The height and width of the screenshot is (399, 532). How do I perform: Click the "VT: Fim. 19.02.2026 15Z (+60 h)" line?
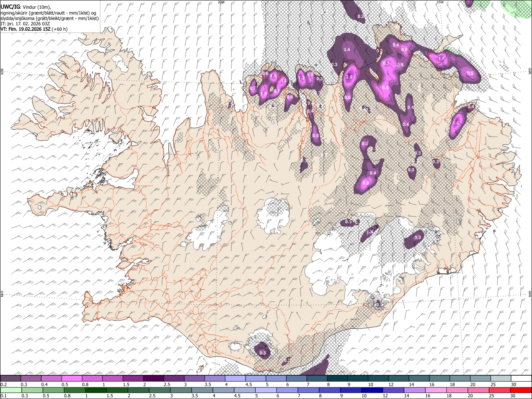click(34, 30)
